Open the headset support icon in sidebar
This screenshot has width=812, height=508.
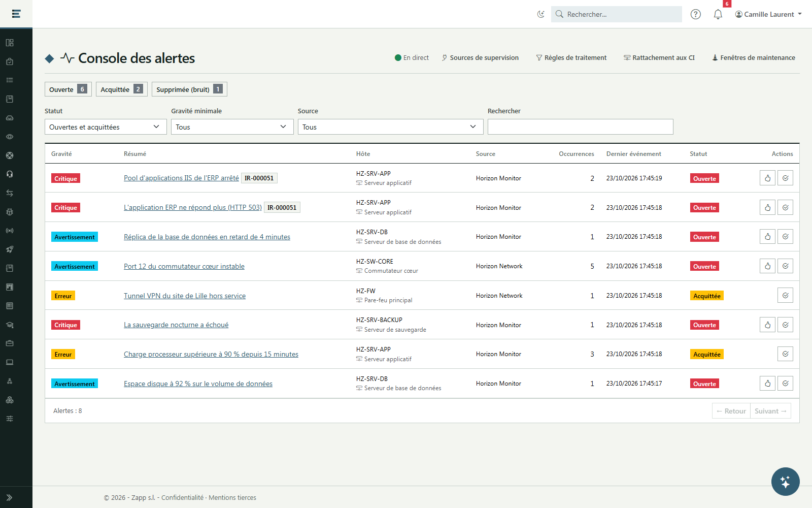[10, 174]
